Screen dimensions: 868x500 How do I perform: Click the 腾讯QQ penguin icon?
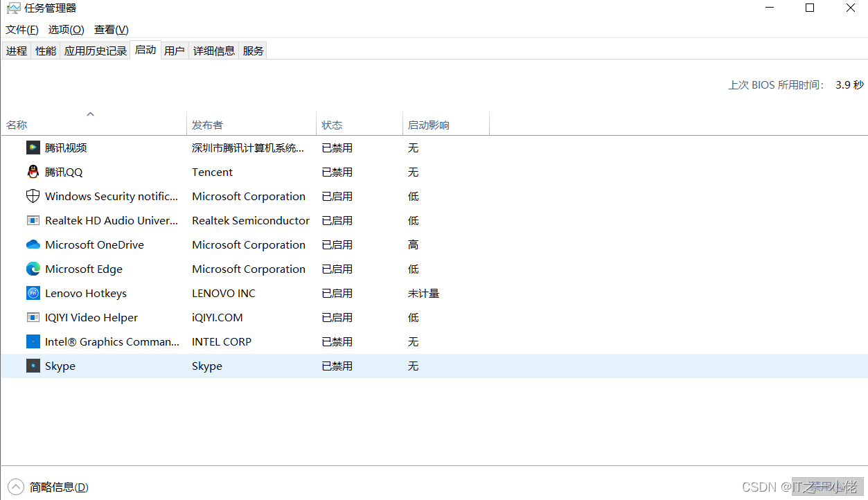tap(33, 172)
